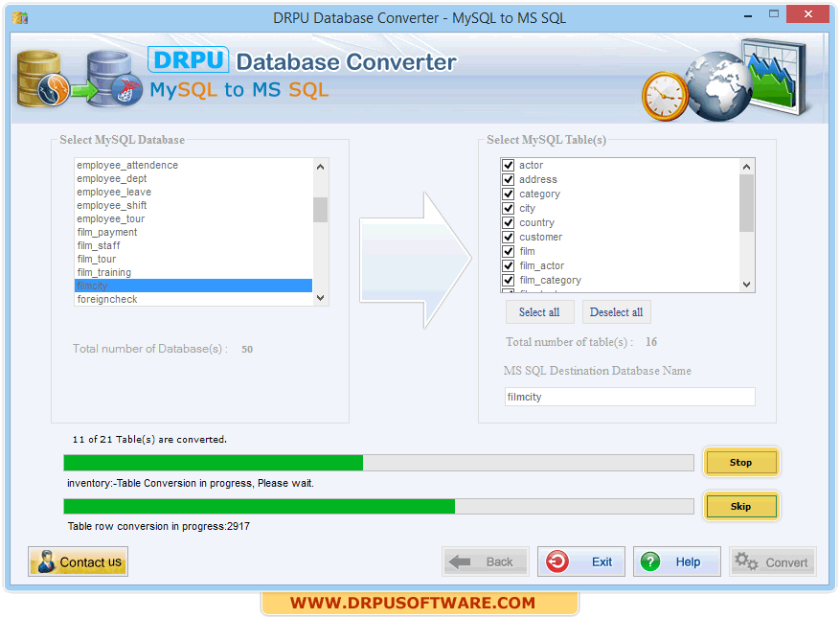The height and width of the screenshot is (618, 840).
Task: Select the employee_shift database
Action: (193, 205)
